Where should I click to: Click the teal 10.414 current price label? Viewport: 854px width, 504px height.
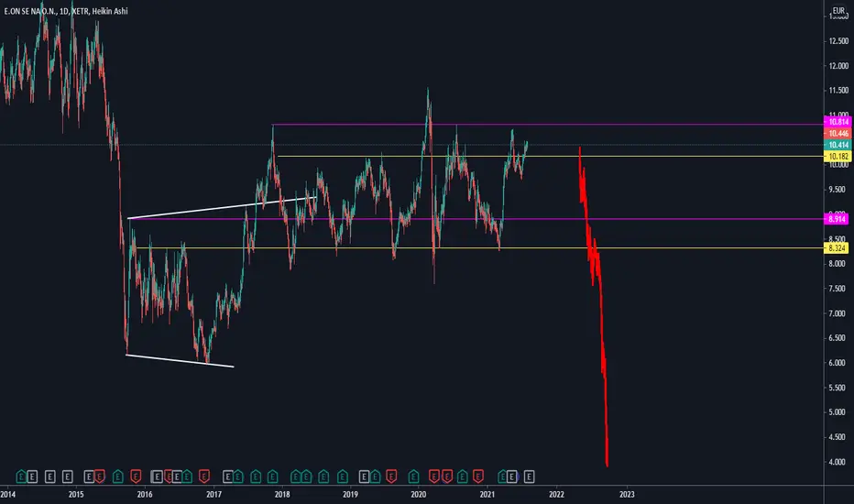838,145
